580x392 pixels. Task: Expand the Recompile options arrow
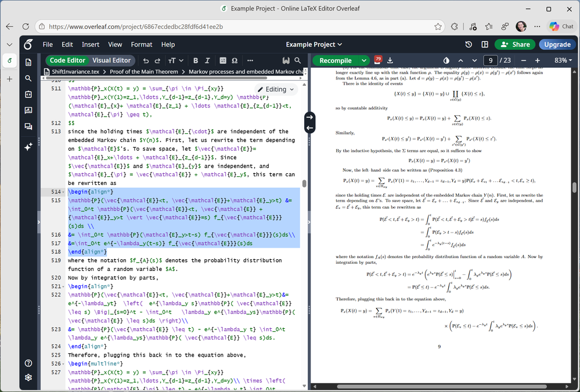pos(365,60)
